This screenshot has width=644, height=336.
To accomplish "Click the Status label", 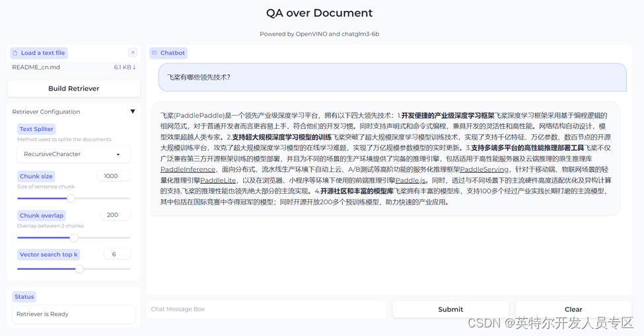I will pyautogui.click(x=24, y=296).
